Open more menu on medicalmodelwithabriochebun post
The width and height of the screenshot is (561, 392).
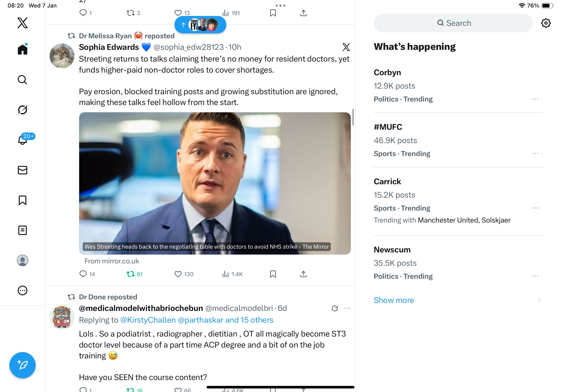pyautogui.click(x=347, y=308)
